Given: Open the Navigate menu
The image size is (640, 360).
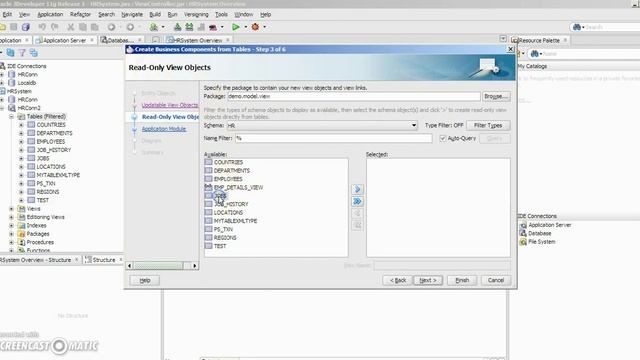Looking at the screenshot, I should point(132,14).
